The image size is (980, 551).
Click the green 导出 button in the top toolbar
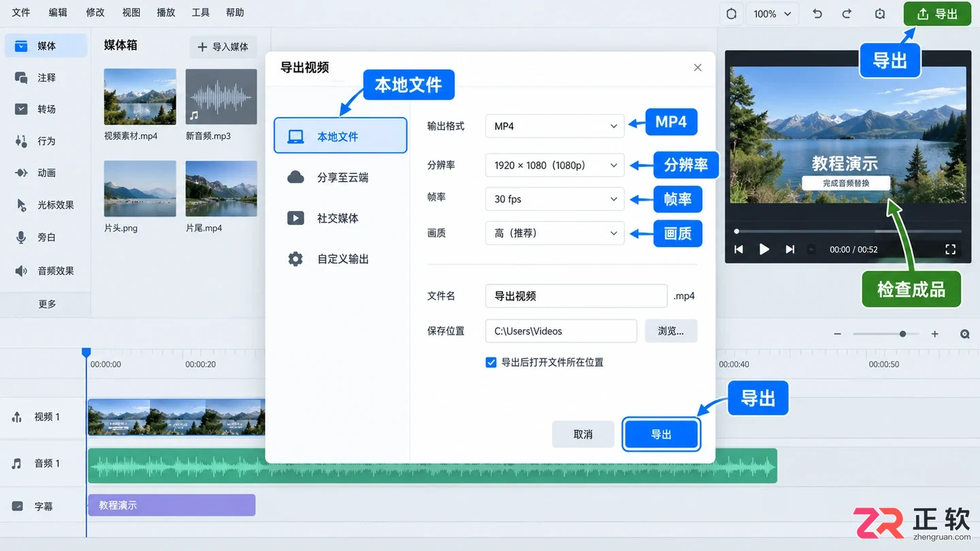point(937,14)
